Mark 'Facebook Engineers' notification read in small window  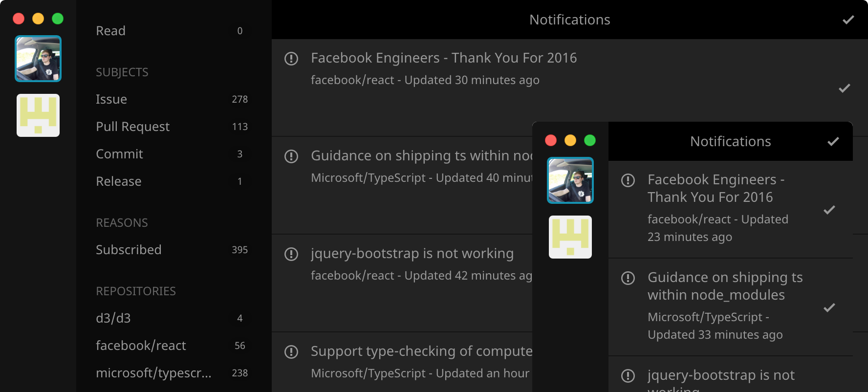pos(829,210)
